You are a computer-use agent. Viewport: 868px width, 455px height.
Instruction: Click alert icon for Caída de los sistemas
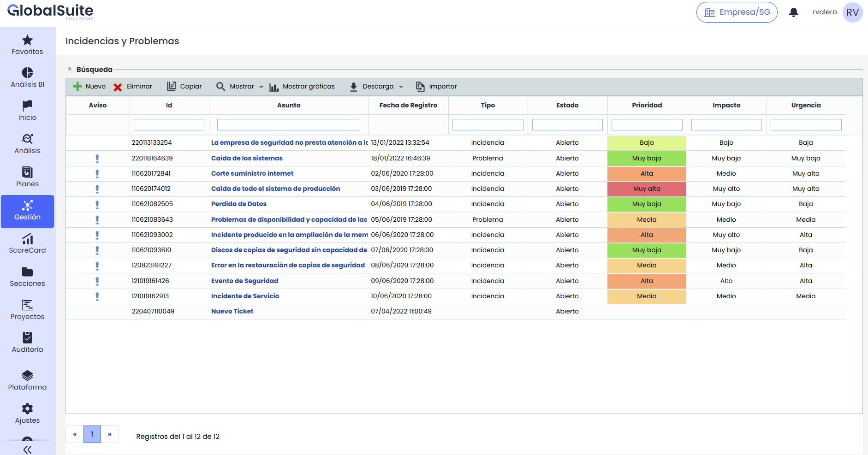click(97, 158)
